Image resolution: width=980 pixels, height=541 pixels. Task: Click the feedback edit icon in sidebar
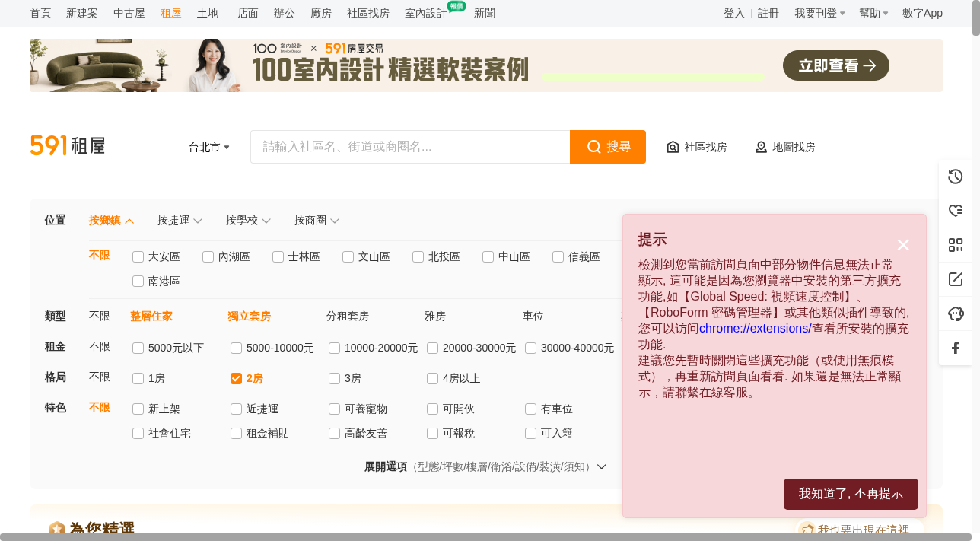956,279
